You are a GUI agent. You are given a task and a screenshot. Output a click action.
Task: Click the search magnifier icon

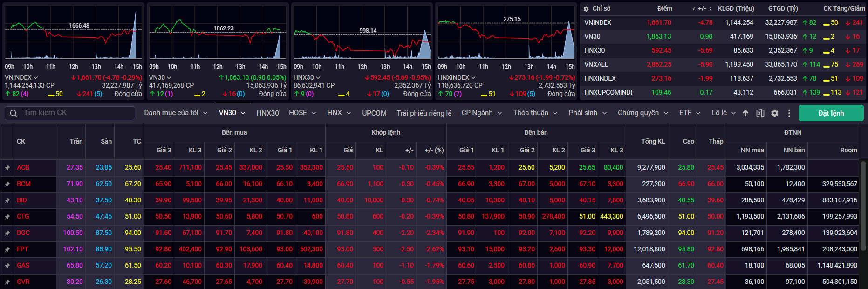pyautogui.click(x=14, y=113)
